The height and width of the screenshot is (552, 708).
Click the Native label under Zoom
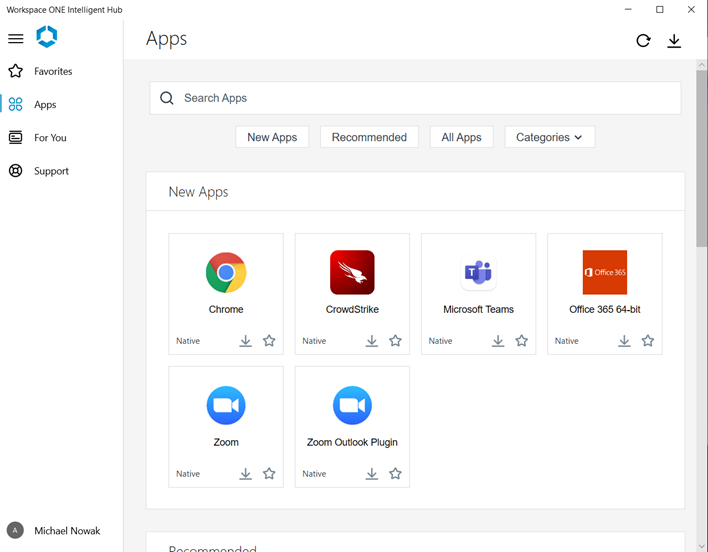188,473
